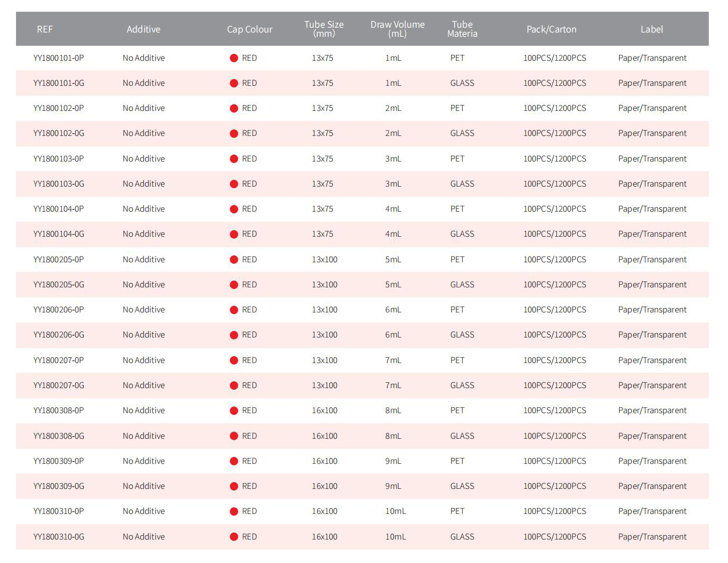Click the red cap dot in row YY1800309-0G

(234, 486)
